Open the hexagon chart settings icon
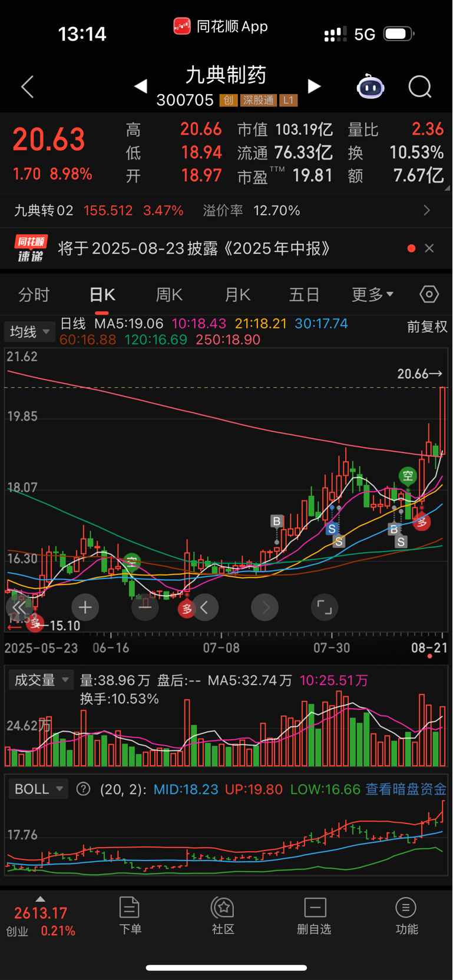 pos(429,294)
